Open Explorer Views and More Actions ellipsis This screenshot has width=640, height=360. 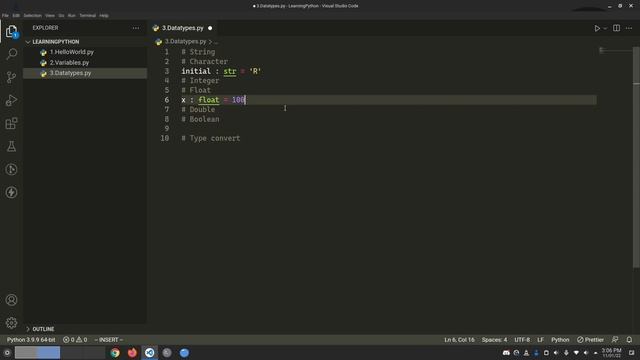(136, 28)
